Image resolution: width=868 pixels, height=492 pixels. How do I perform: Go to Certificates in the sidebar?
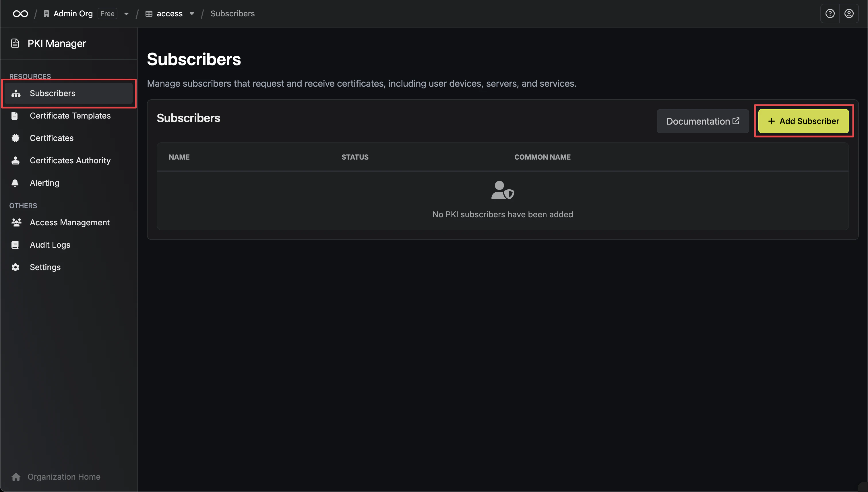click(x=69, y=138)
